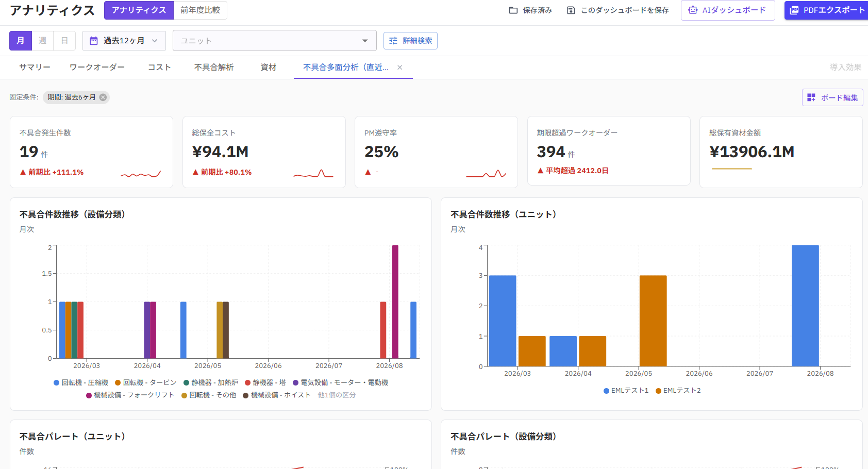The height and width of the screenshot is (469, 868).
Task: Click the ユニット dropdown arrow
Action: click(x=365, y=41)
